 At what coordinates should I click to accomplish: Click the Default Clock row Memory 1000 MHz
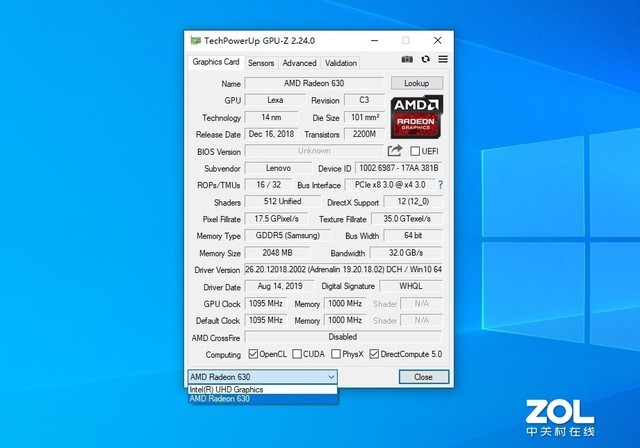[345, 320]
